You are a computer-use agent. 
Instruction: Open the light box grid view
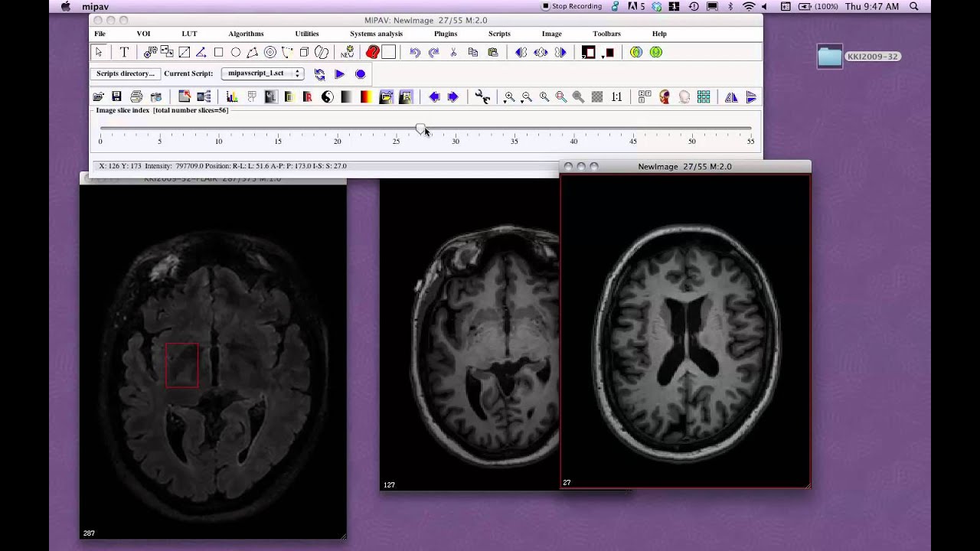click(704, 96)
